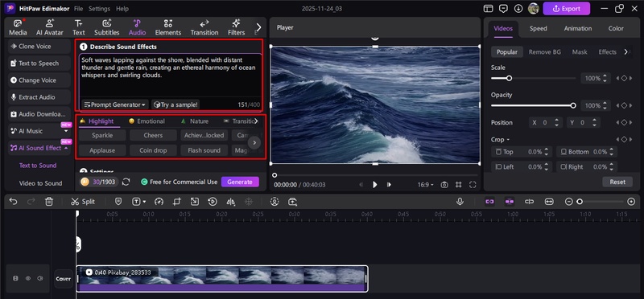Open the 16:9 aspect ratio dropdown
The height and width of the screenshot is (299, 644).
click(426, 185)
